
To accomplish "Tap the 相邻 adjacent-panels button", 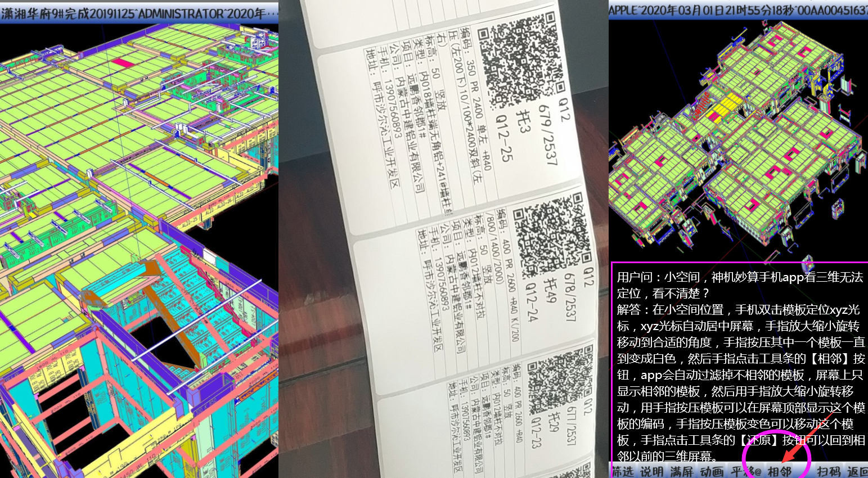I will pyautogui.click(x=780, y=471).
